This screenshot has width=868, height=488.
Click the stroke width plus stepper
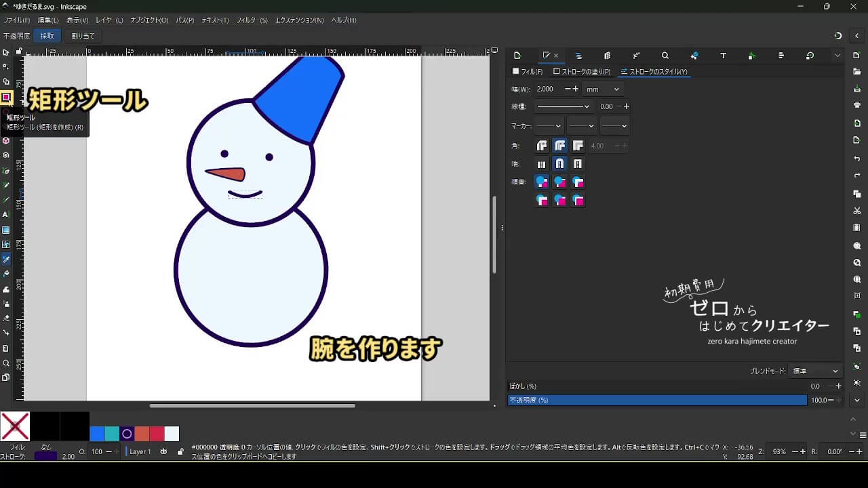click(576, 89)
